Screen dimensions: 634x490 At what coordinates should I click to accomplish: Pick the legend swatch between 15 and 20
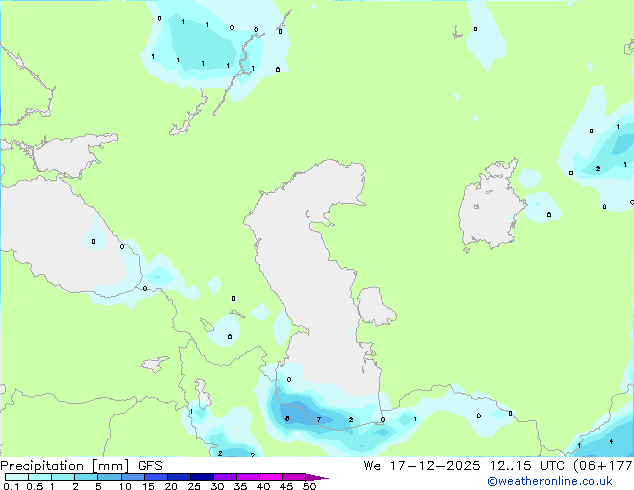coord(155,477)
